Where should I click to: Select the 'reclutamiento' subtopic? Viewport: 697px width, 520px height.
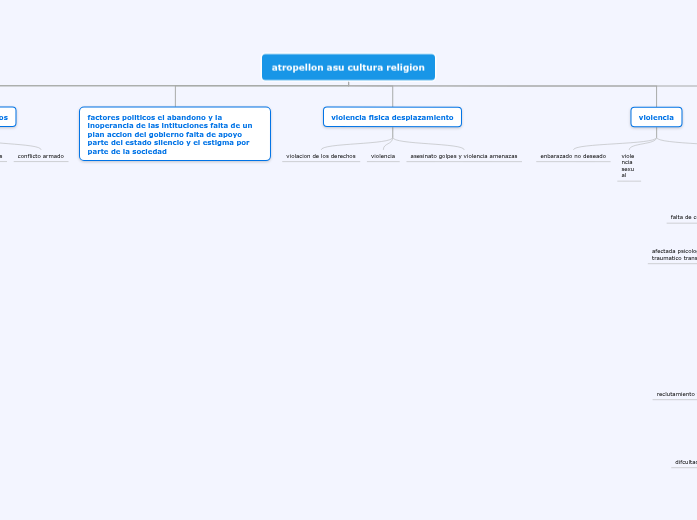point(675,394)
